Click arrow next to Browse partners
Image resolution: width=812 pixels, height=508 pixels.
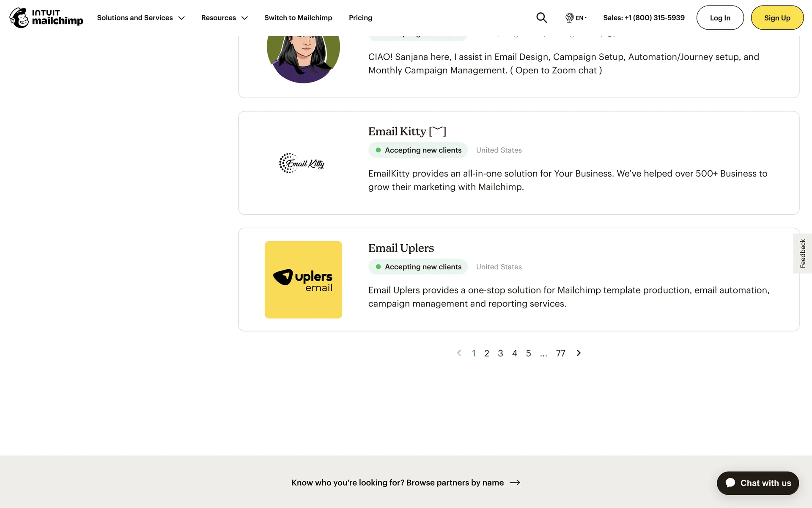point(515,483)
